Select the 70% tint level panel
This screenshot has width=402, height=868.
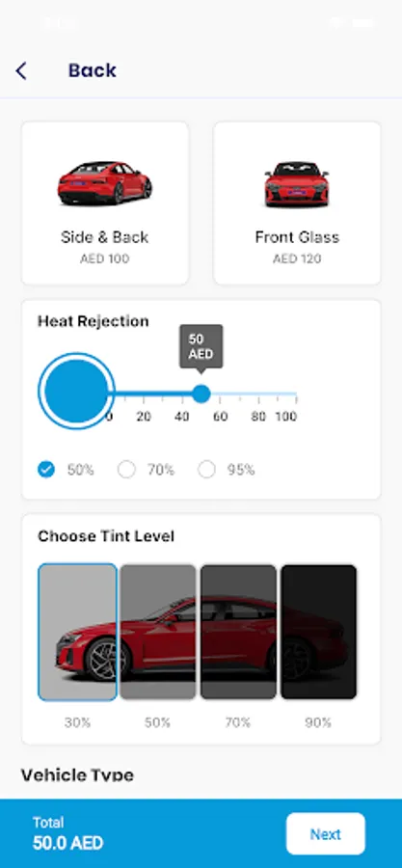click(238, 632)
